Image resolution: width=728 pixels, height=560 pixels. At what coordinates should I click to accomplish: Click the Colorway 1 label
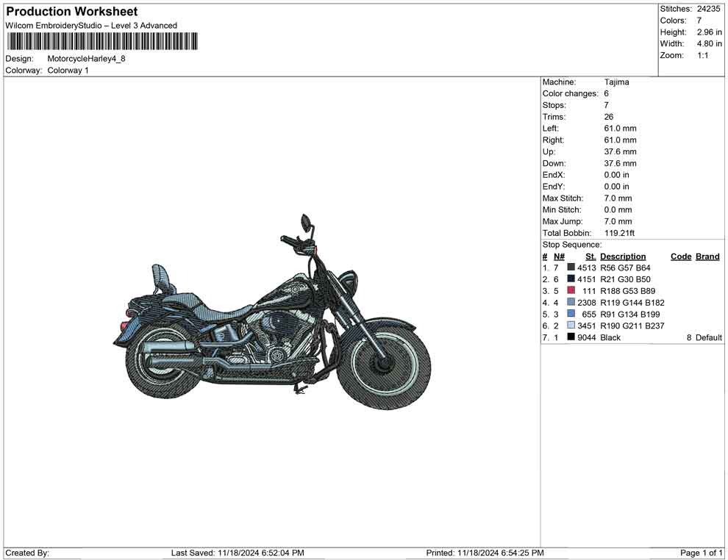tap(69, 71)
